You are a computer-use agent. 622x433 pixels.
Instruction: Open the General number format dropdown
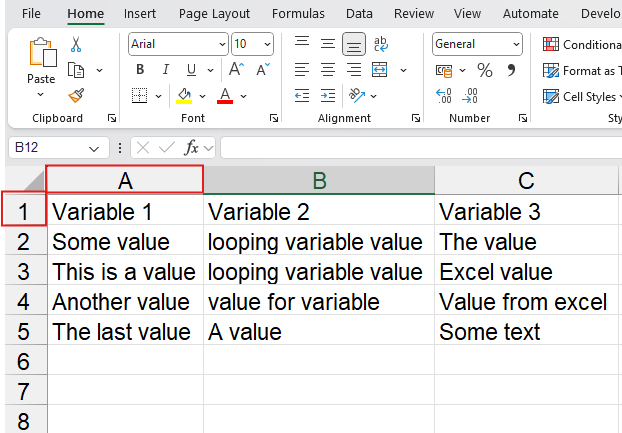coord(516,44)
